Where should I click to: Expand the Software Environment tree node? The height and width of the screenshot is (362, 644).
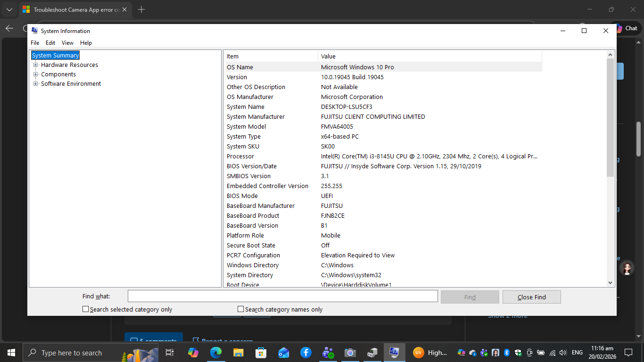35,83
